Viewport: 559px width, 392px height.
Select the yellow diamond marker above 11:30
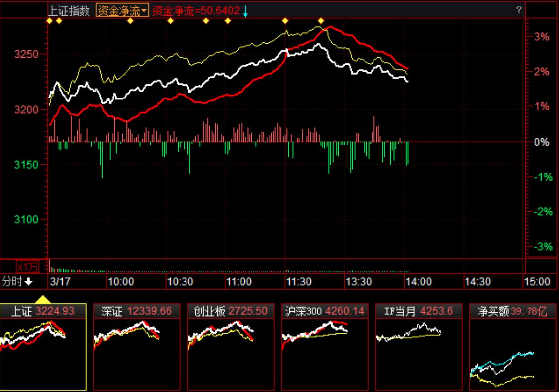pyautogui.click(x=285, y=21)
